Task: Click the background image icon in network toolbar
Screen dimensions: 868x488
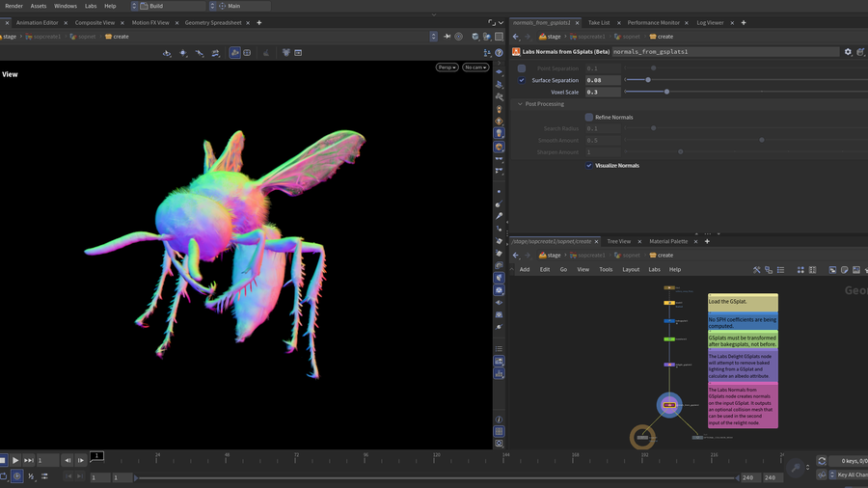Action: tap(856, 270)
